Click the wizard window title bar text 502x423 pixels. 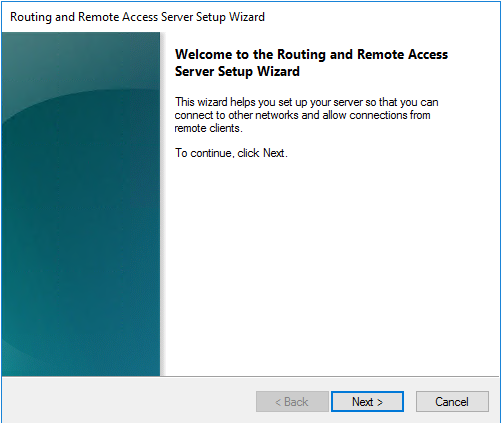click(x=137, y=17)
